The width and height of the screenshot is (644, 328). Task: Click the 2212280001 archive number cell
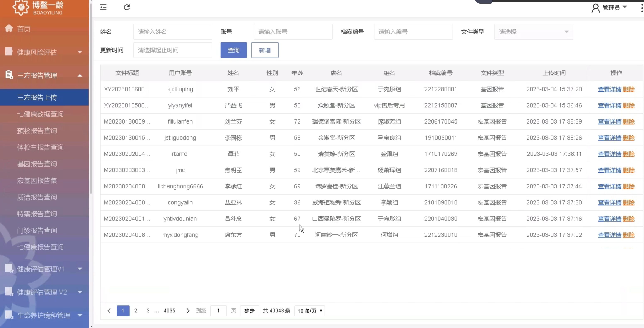click(441, 89)
